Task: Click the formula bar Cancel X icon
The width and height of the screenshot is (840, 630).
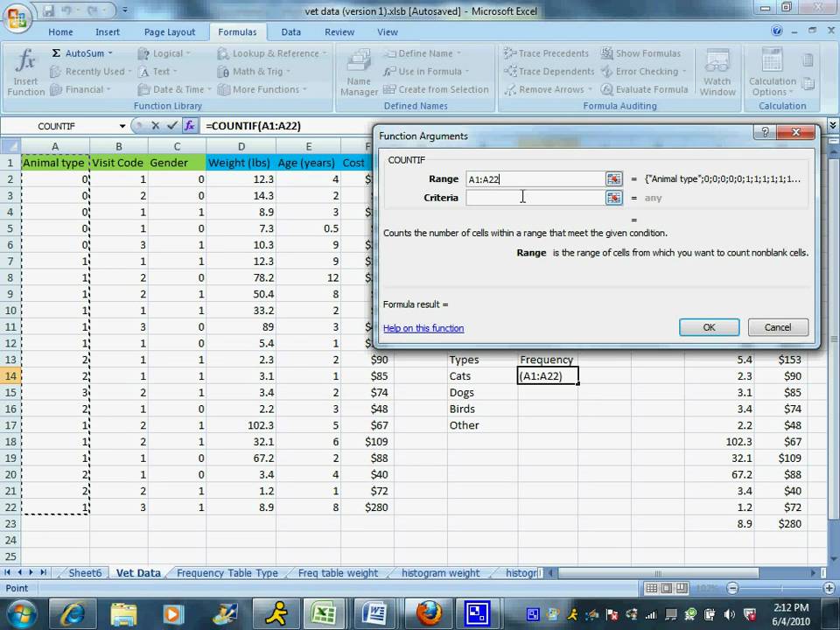Action: (156, 126)
